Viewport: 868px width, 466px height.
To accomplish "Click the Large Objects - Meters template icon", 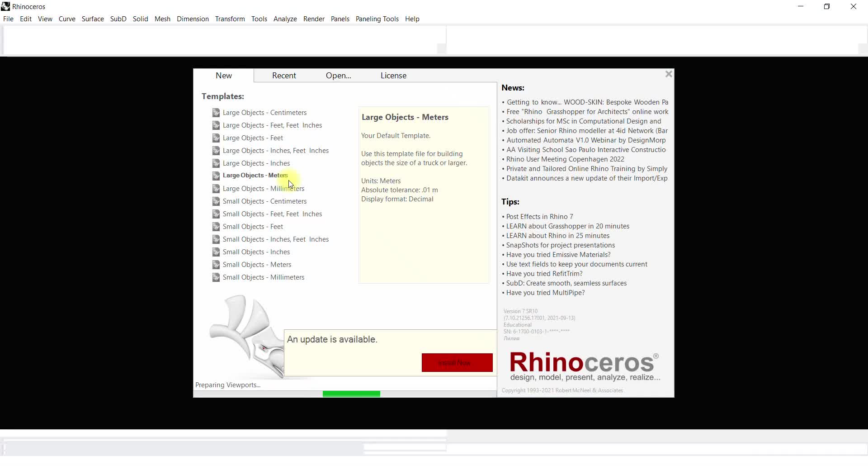I will (x=216, y=176).
